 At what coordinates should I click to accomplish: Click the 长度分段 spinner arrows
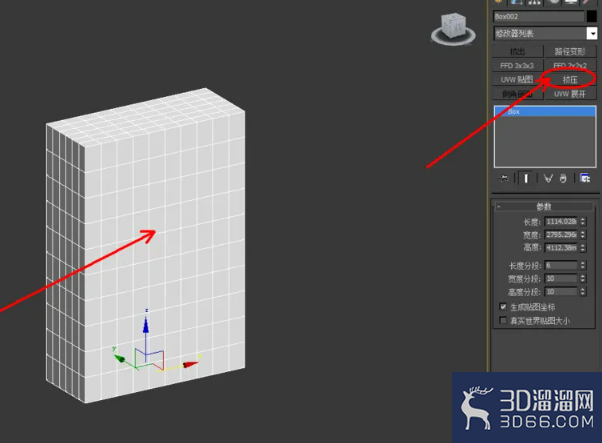583,265
